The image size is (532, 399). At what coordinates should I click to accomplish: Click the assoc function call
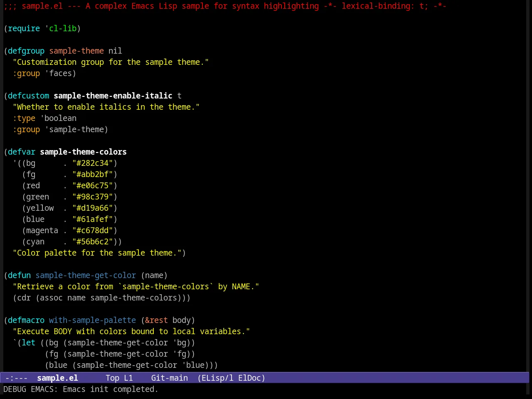coord(51,298)
